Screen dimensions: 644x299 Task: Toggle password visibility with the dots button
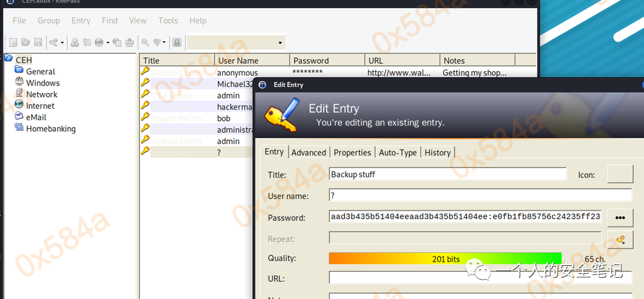tap(620, 218)
